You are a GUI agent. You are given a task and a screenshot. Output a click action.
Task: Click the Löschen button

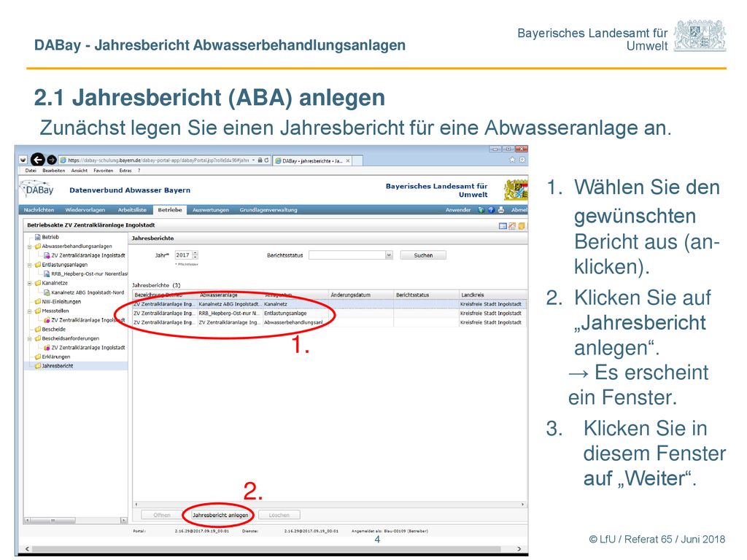(279, 516)
